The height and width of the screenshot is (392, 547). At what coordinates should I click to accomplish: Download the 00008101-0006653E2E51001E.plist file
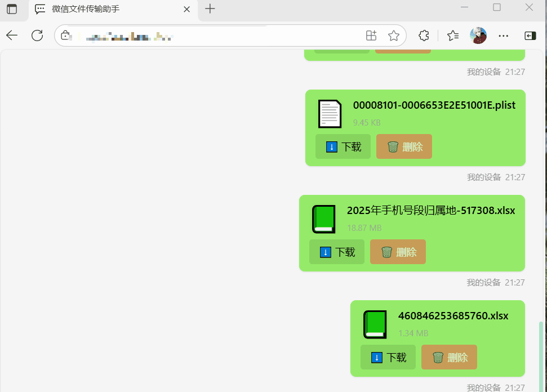pos(343,146)
